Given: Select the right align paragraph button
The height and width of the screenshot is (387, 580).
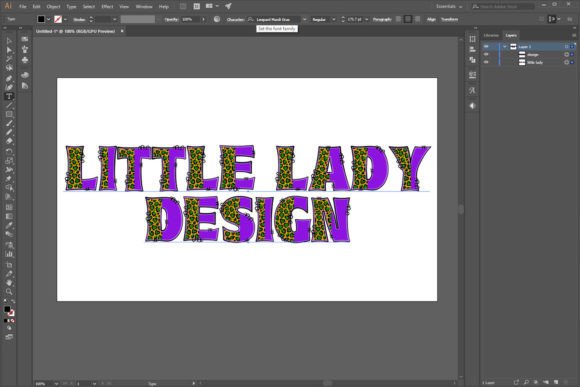Looking at the screenshot, I should [417, 19].
